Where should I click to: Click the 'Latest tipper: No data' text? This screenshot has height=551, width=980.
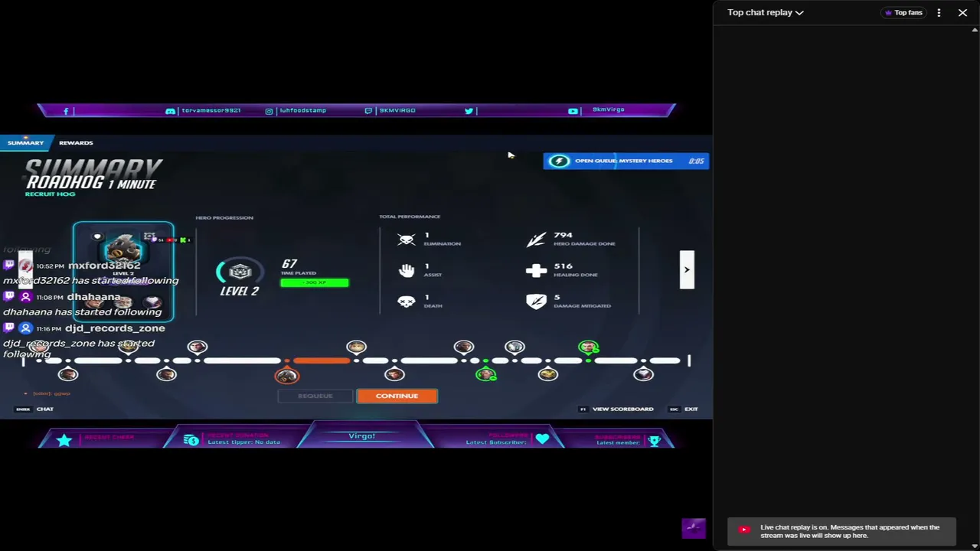pyautogui.click(x=243, y=442)
